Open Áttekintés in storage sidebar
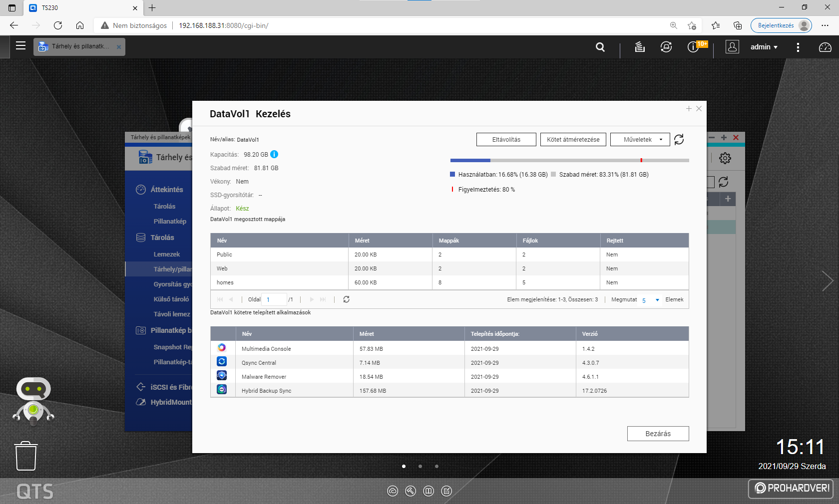 click(x=167, y=190)
